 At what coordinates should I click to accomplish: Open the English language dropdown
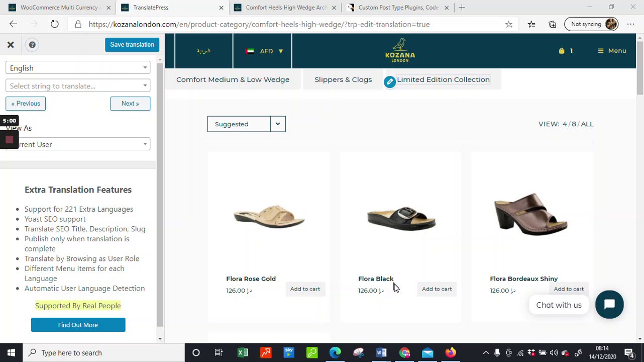click(x=78, y=68)
